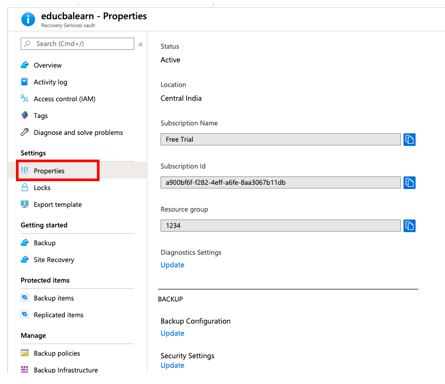
Task: Update the Security Settings
Action: [x=172, y=365]
